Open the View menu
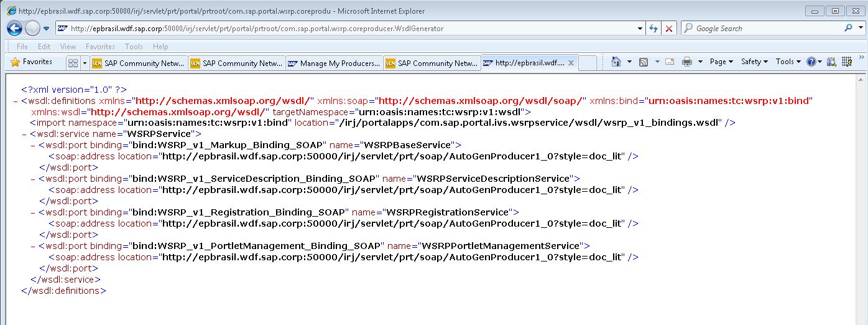Viewport: 868px width, 325px height. pyautogui.click(x=68, y=47)
